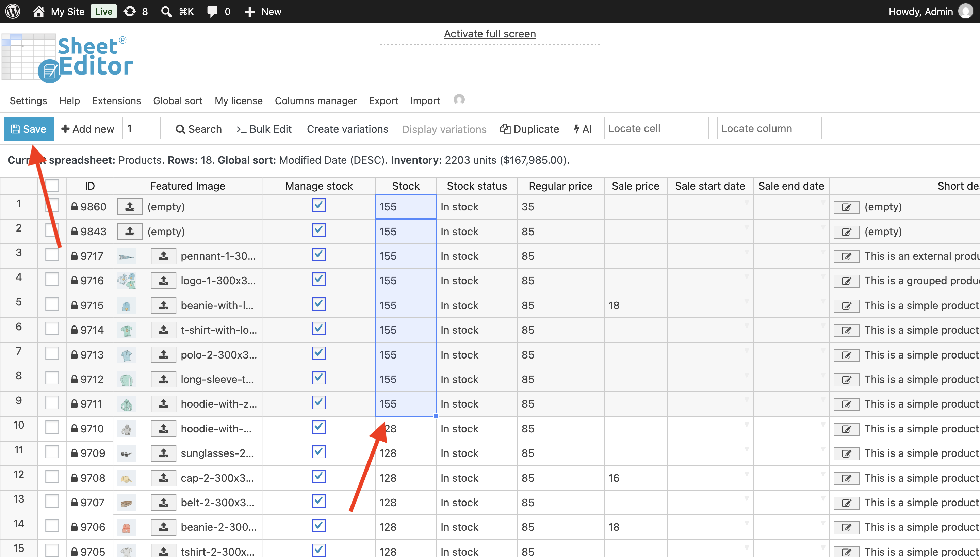Open Sale end date dropdown for row 9710
This screenshot has height=557, width=980.
tap(823, 424)
